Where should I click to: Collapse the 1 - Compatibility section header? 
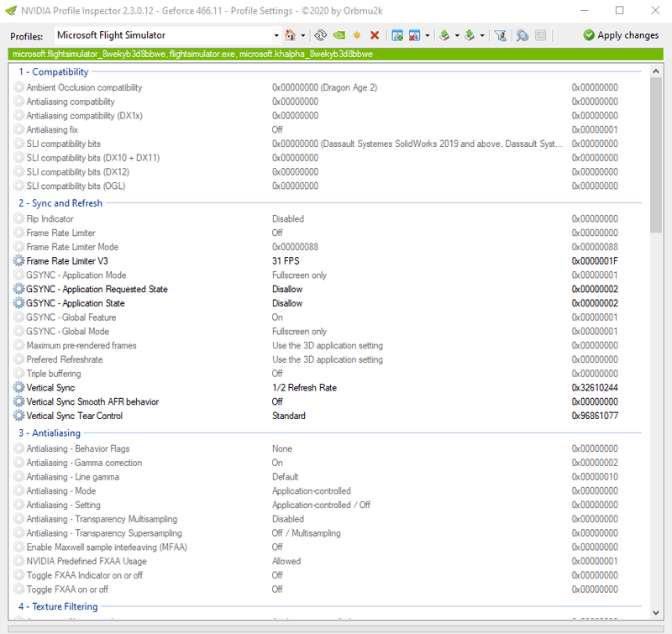pyautogui.click(x=54, y=72)
